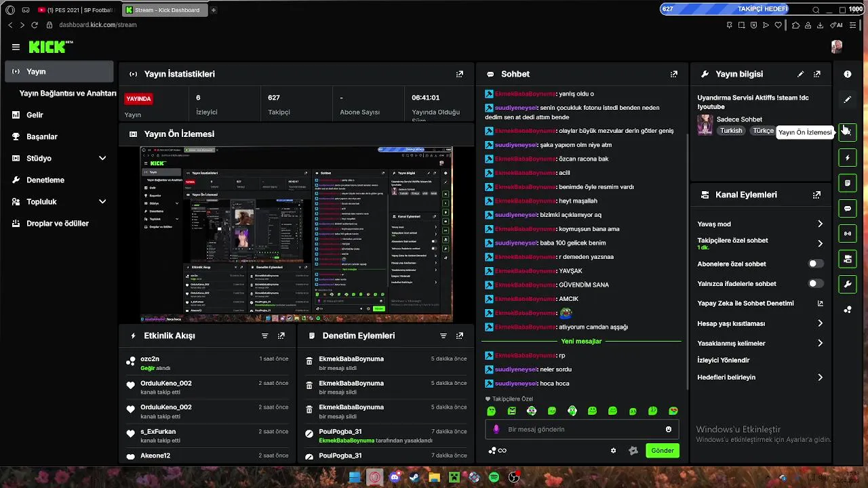868x488 pixels.
Task: Pop out the Kanal Eylemleri panel
Action: (x=817, y=195)
